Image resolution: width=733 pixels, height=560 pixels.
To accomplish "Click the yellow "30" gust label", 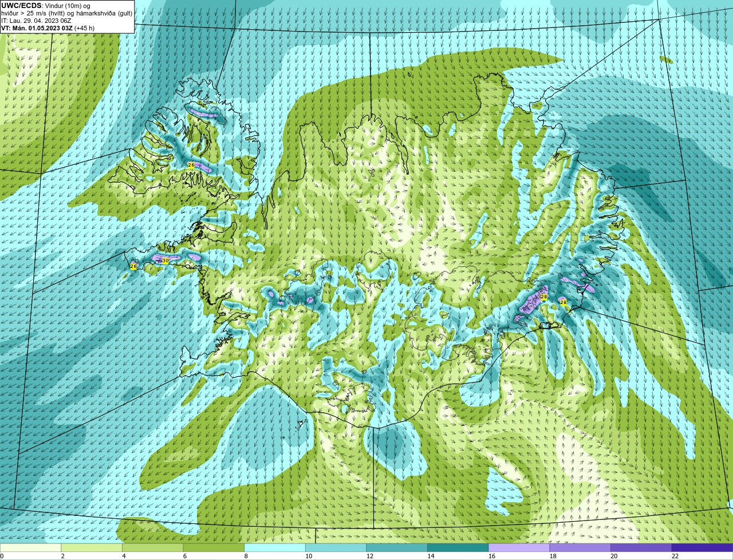I will coord(165,261).
